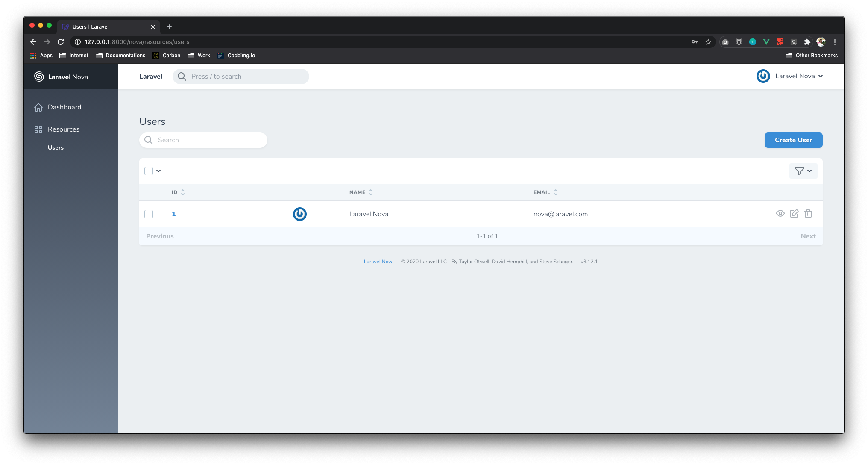Bookmark page with the star icon

click(708, 42)
